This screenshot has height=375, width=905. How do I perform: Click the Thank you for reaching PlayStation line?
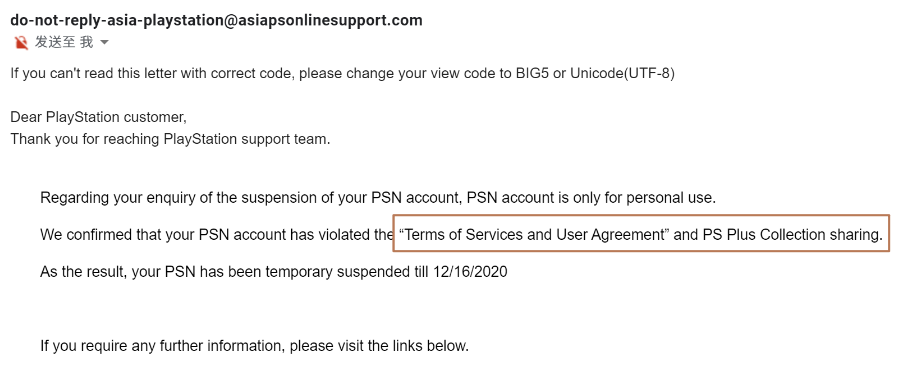(170, 139)
